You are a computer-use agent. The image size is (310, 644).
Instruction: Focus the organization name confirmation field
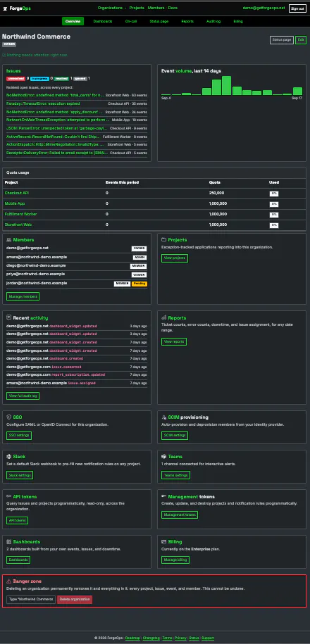[31, 600]
